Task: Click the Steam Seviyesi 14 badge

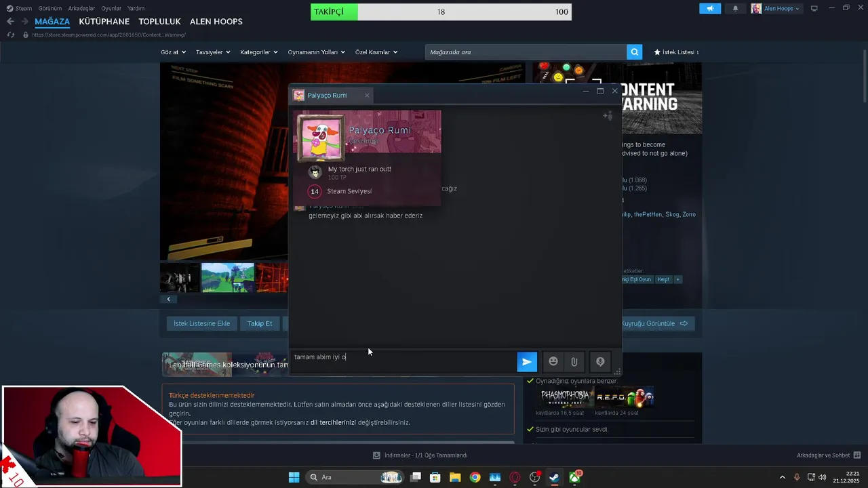Action: click(314, 191)
